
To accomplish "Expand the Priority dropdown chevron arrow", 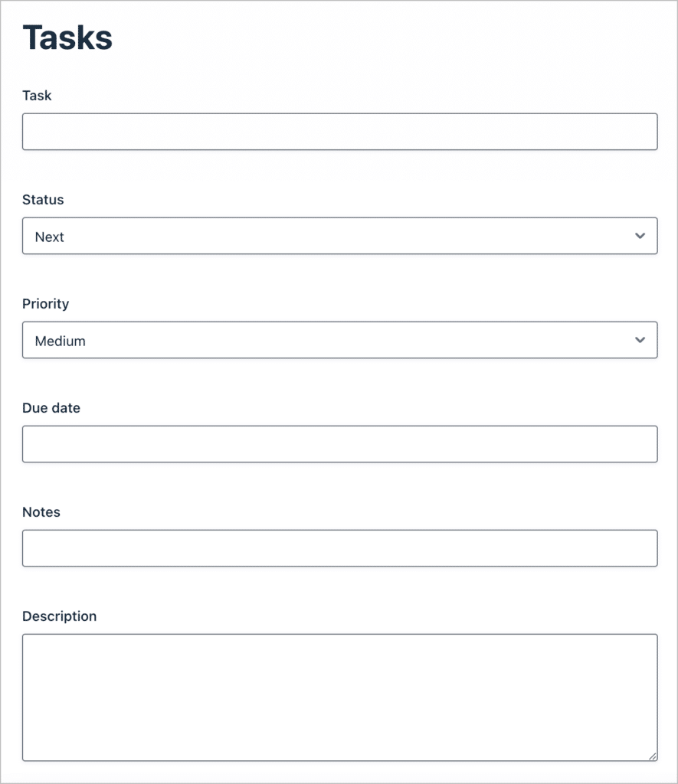I will 640,340.
